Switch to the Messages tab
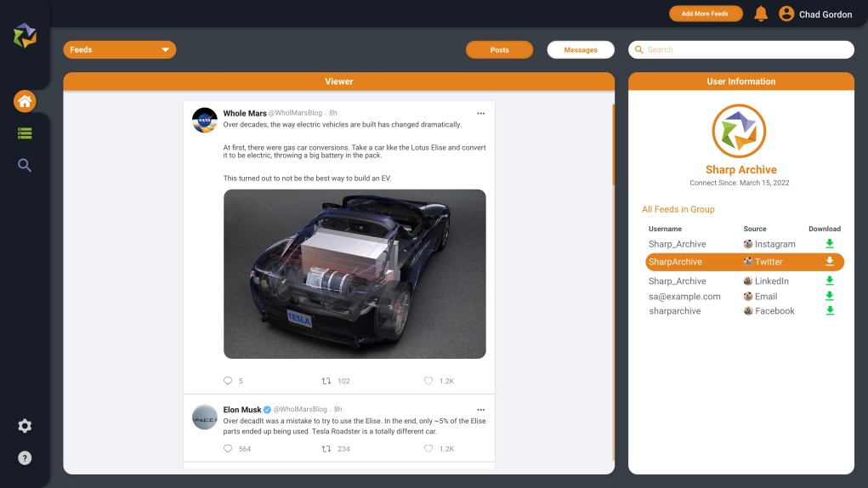Screen dimensions: 868x488 click(x=580, y=50)
